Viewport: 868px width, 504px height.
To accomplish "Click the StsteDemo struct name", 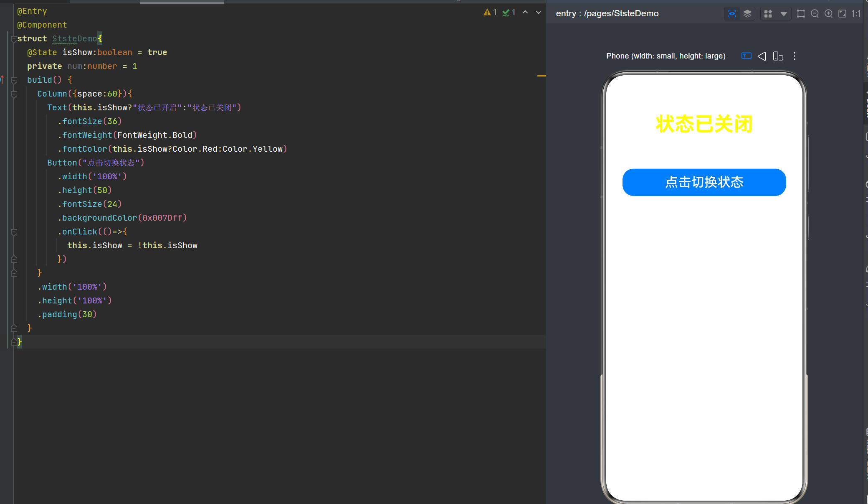I will pos(75,39).
